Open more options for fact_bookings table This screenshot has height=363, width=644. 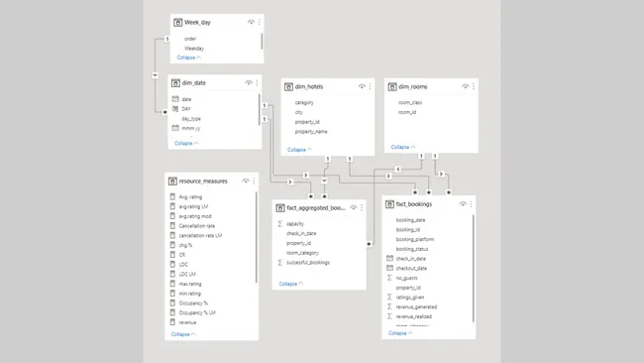pyautogui.click(x=471, y=204)
